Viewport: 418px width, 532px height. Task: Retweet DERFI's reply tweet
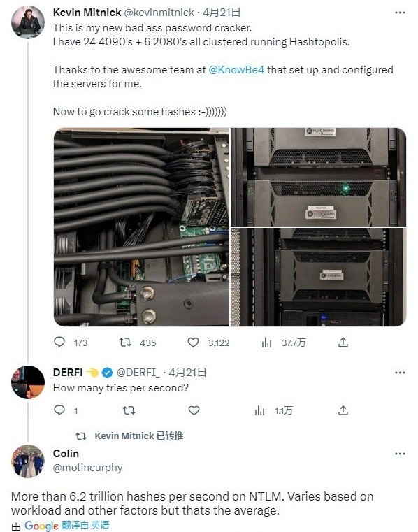[129, 411]
